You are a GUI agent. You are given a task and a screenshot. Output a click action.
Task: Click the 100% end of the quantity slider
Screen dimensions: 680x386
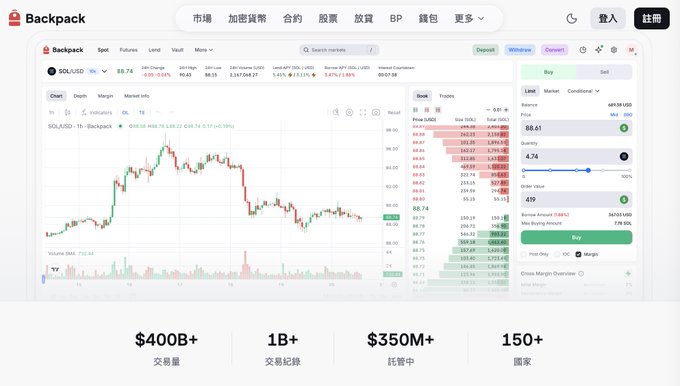pyautogui.click(x=629, y=170)
